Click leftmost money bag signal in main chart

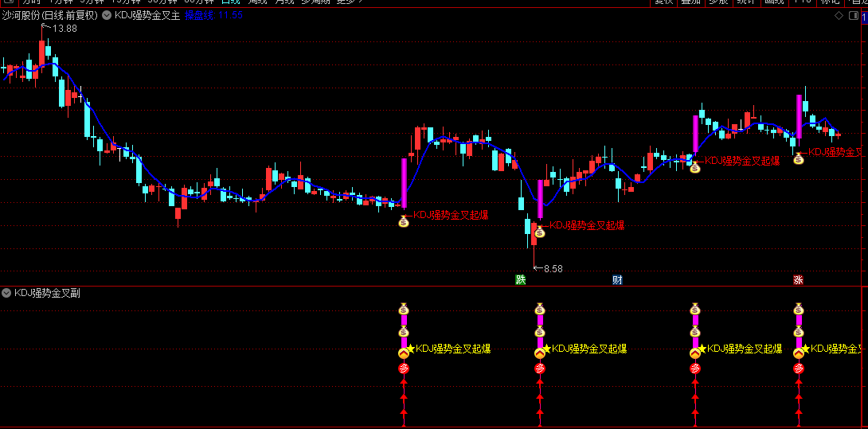coord(404,221)
